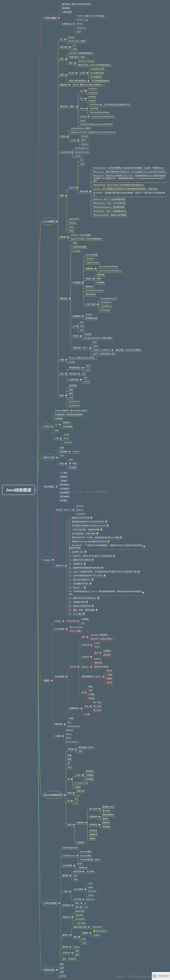Select the Fork/Join node
170x980 pixels.
point(90,259)
